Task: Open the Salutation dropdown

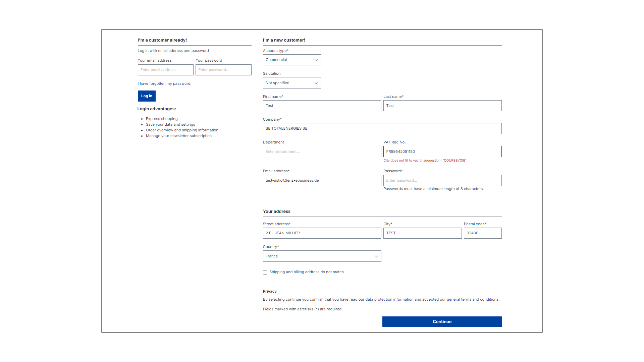Action: 292,83
